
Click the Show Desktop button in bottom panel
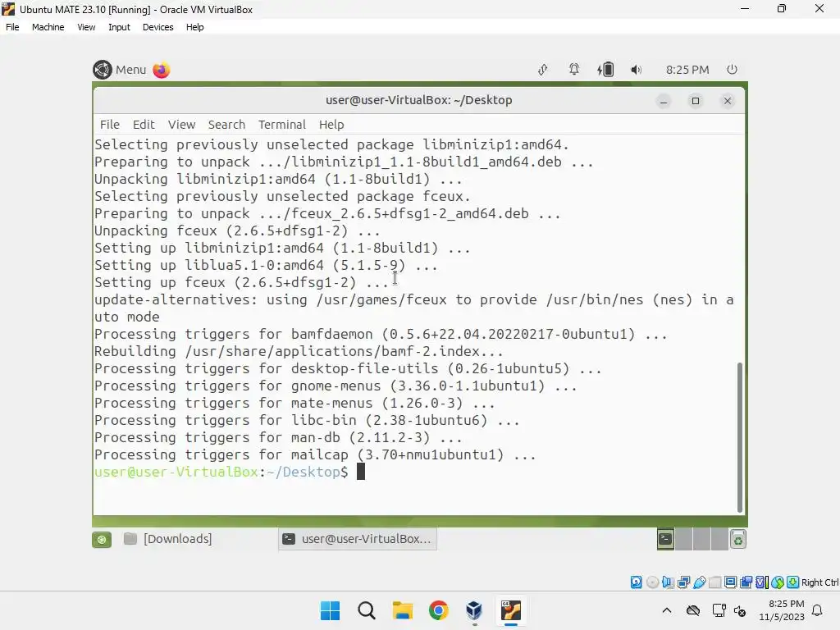coord(102,540)
